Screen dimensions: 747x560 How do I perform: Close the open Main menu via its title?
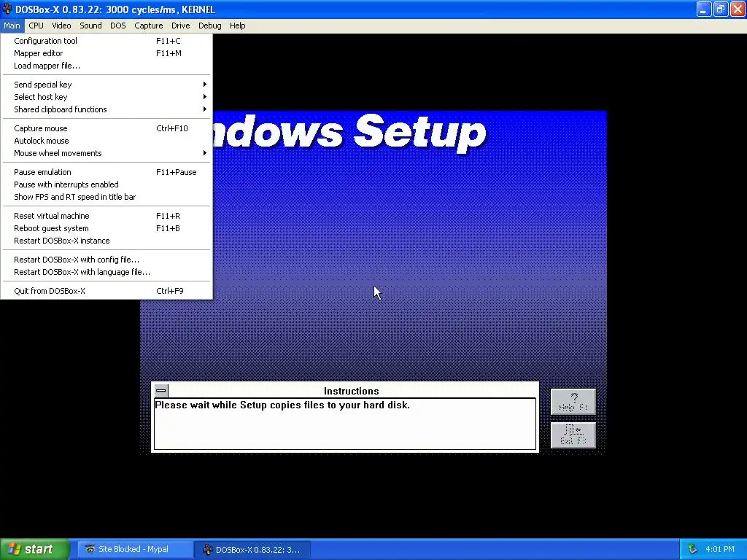12,26
